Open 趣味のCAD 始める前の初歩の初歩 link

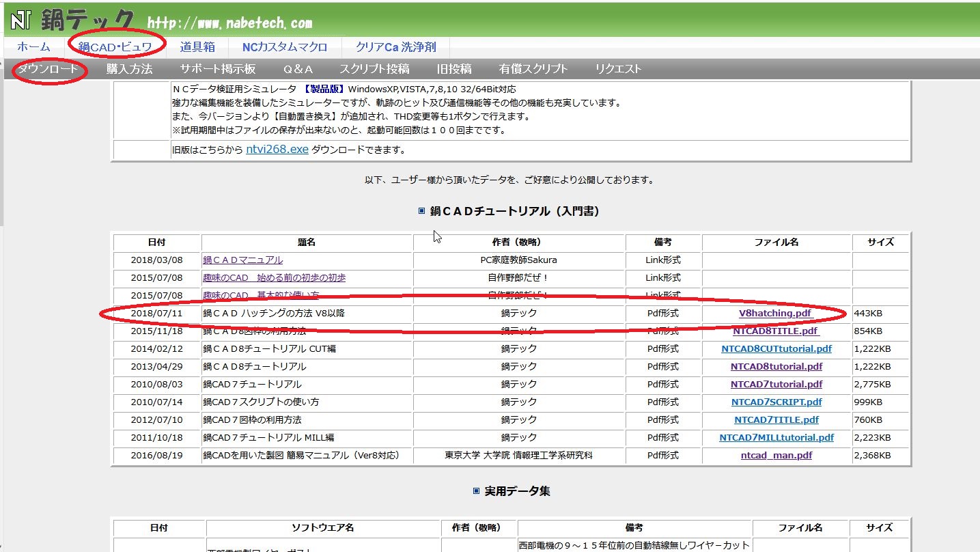[274, 278]
